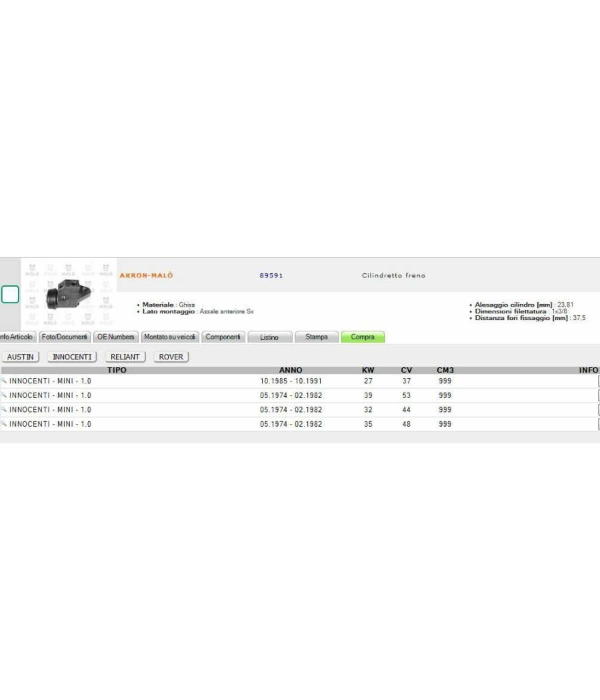Click the KW column header
Viewport: 600px width, 700px height.
pos(368,370)
